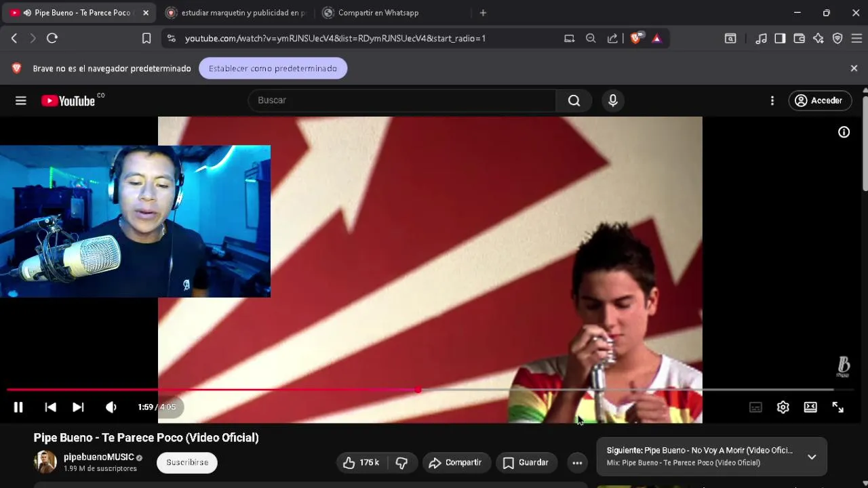The height and width of the screenshot is (488, 868).
Task: Open the Brave VPN shield icon
Action: 837,39
